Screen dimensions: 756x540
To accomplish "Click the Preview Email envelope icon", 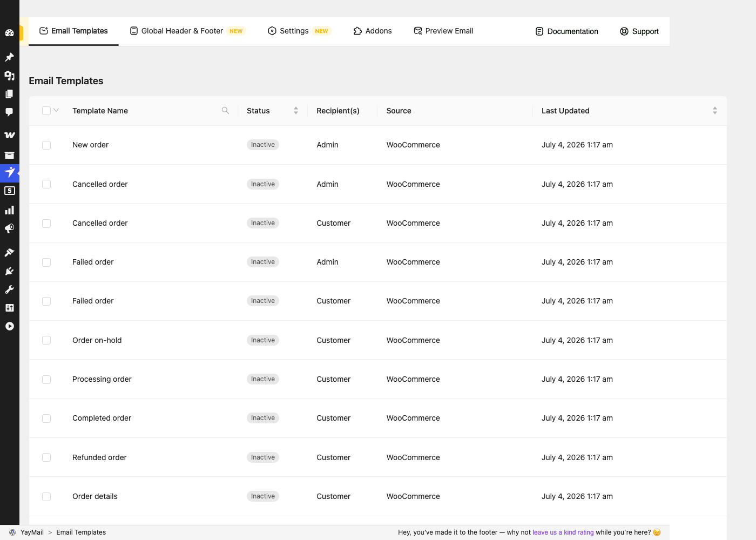I will (x=418, y=31).
